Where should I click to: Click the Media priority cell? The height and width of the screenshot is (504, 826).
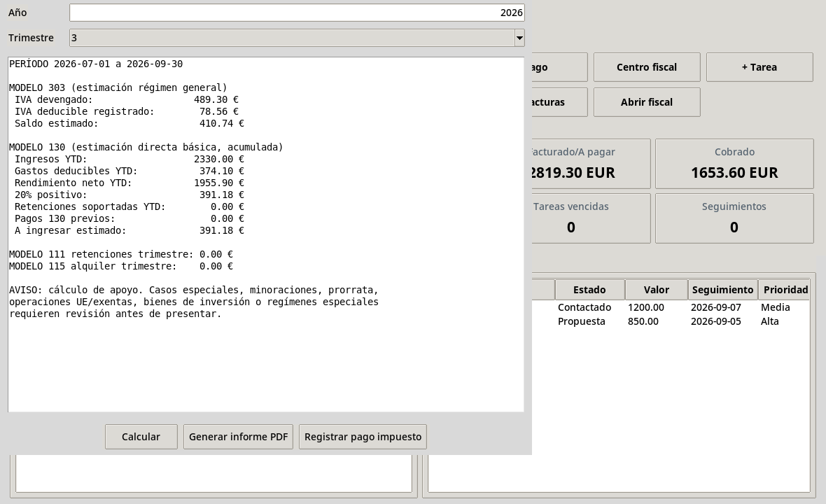click(776, 307)
